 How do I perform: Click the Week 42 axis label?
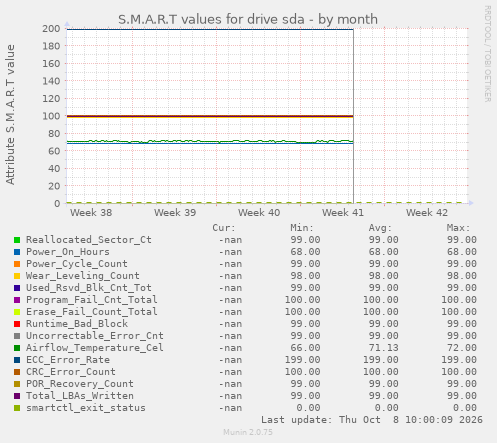[x=427, y=213]
